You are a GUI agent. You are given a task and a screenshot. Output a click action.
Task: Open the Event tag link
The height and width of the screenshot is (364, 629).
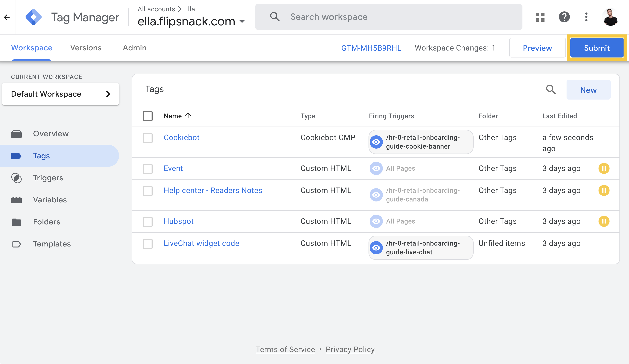coord(173,168)
